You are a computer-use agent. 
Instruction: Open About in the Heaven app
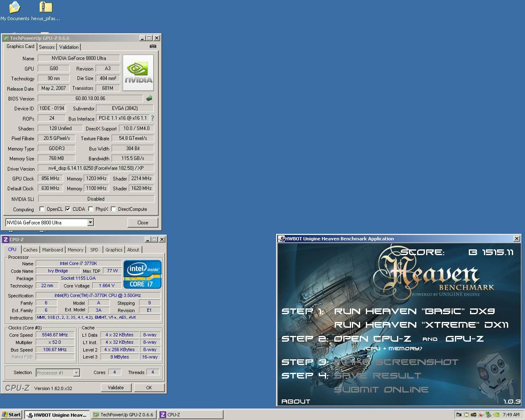(x=296, y=402)
